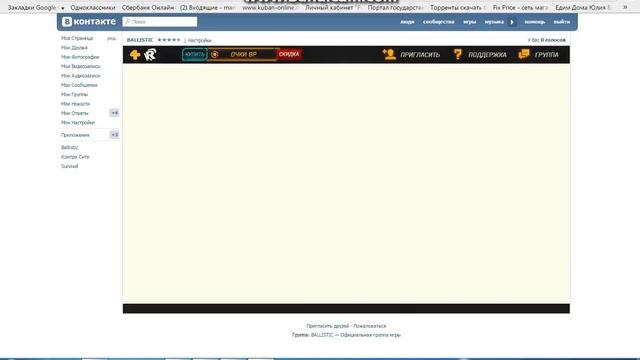
Task: Click the ред. edit link beside Моя Страница
Action: pos(111,39)
